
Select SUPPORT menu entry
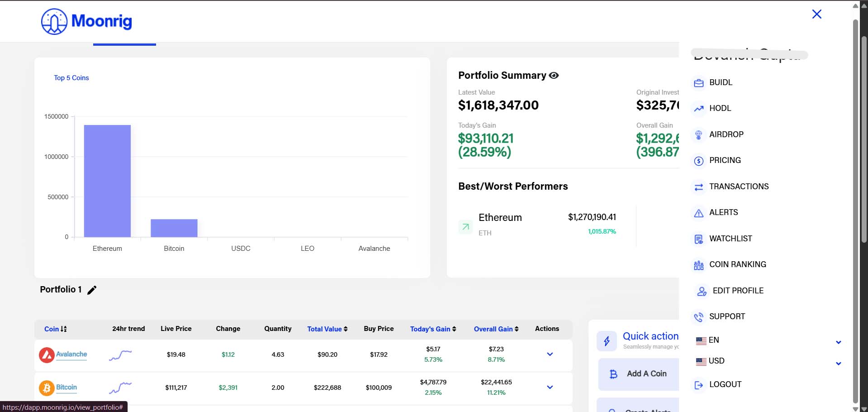click(727, 316)
